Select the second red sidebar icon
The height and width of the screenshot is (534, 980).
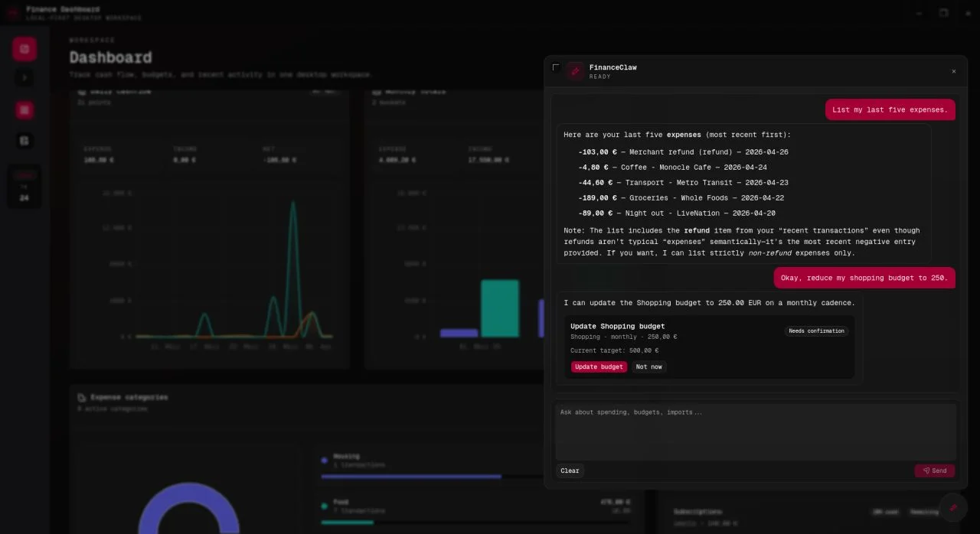point(24,110)
